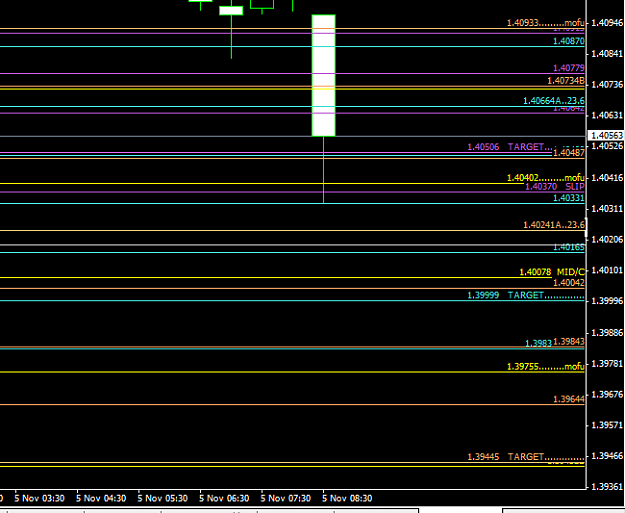This screenshot has width=625, height=513.
Task: Select the yellow 1.40078 MID/C label
Action: pos(552,272)
